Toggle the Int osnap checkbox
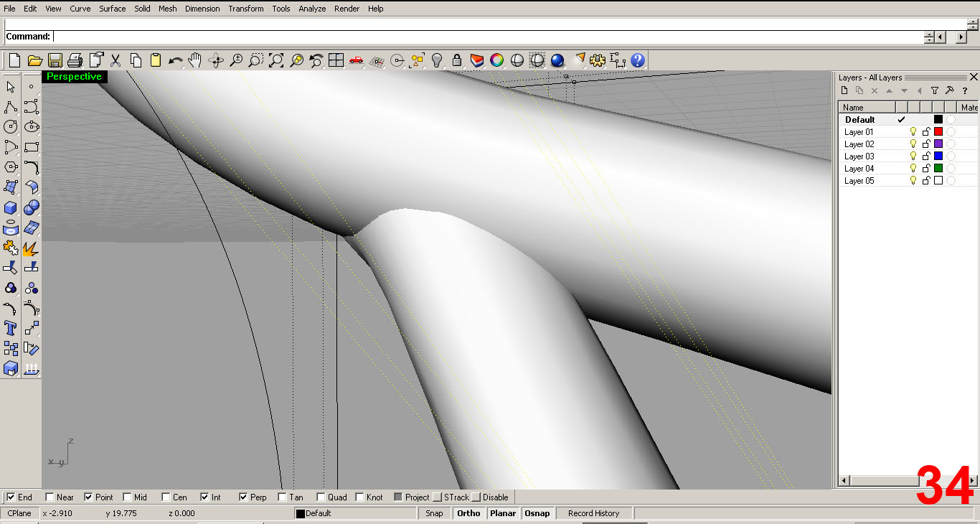 204,497
